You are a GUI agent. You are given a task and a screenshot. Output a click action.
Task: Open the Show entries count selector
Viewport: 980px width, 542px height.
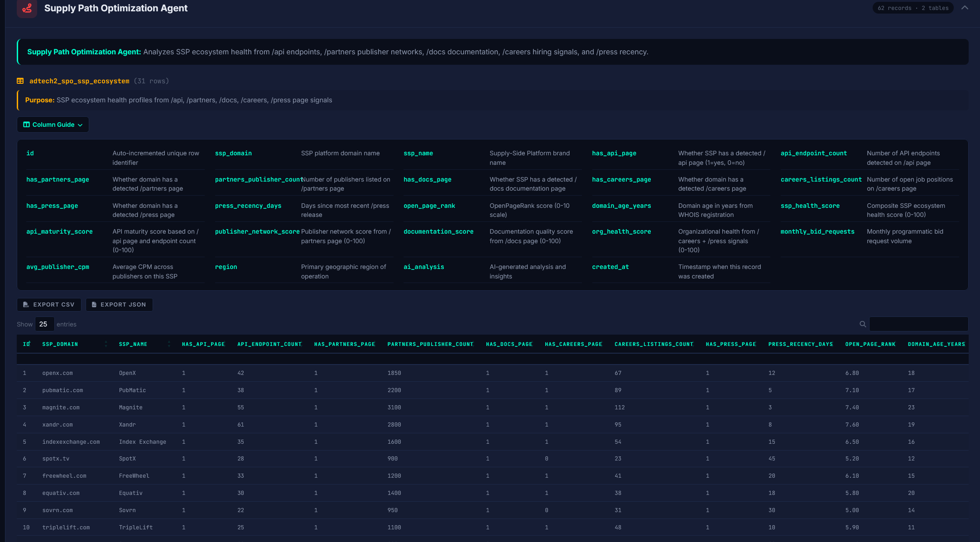[x=44, y=324]
